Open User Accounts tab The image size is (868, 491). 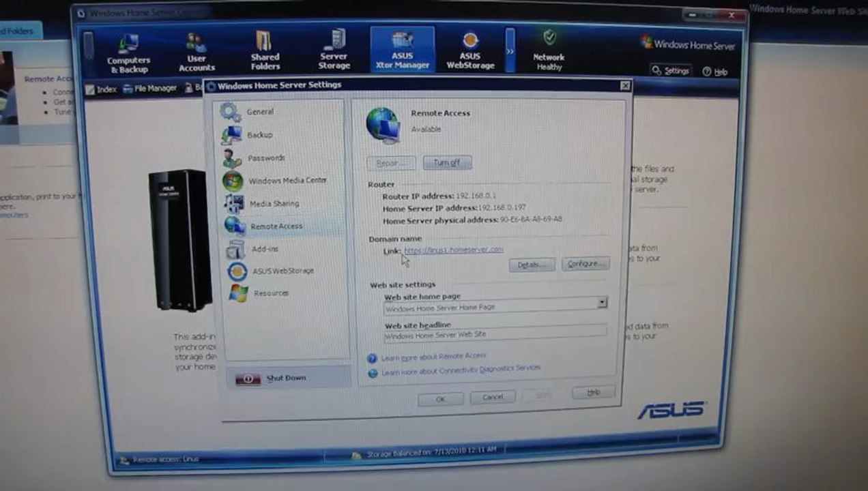point(197,52)
